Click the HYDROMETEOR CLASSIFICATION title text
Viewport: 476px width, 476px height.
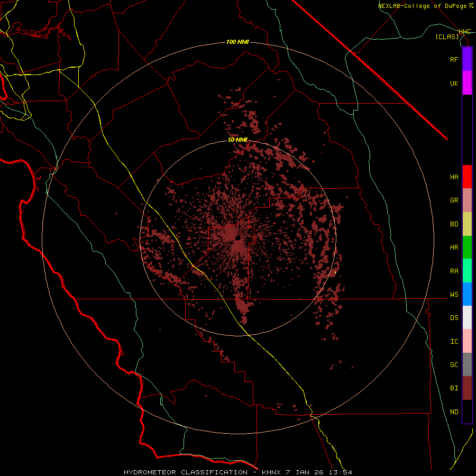pos(186,472)
